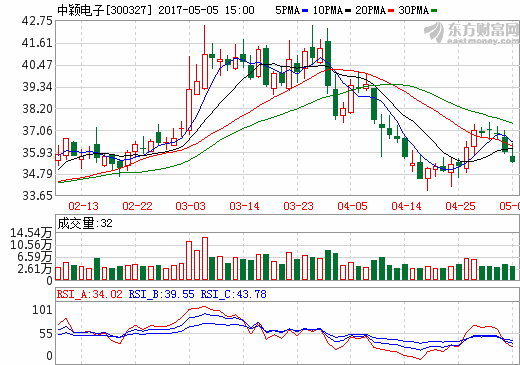Click the 14.54万 volume axis label

click(31, 233)
